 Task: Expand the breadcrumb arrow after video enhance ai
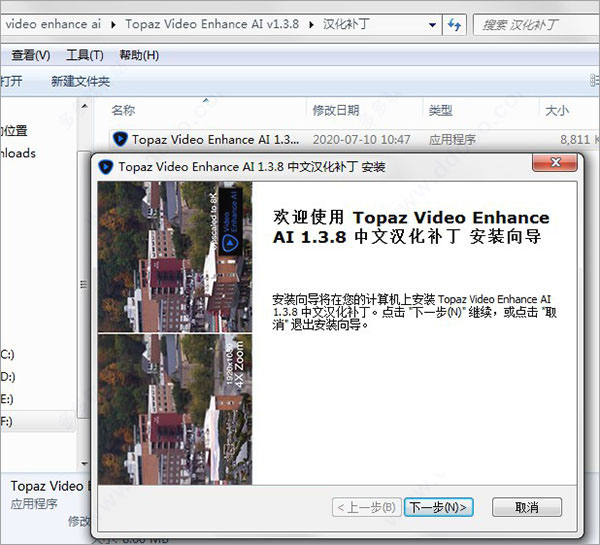pos(113,25)
